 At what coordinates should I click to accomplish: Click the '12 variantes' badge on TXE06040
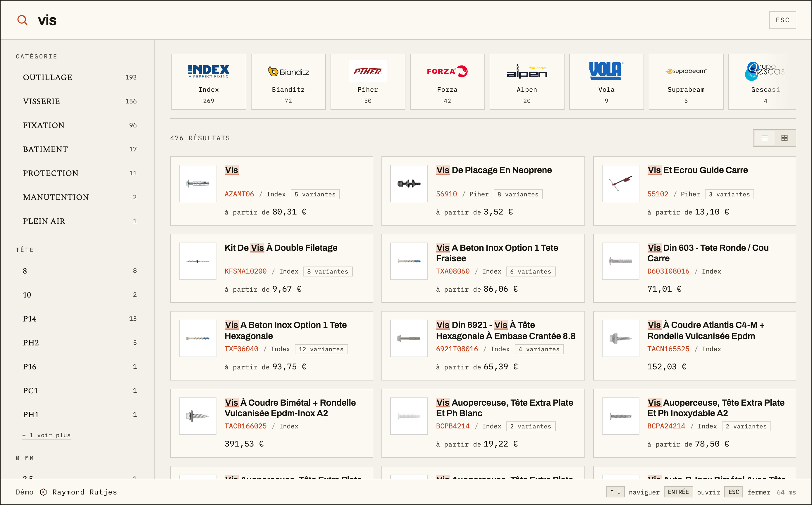pos(321,349)
